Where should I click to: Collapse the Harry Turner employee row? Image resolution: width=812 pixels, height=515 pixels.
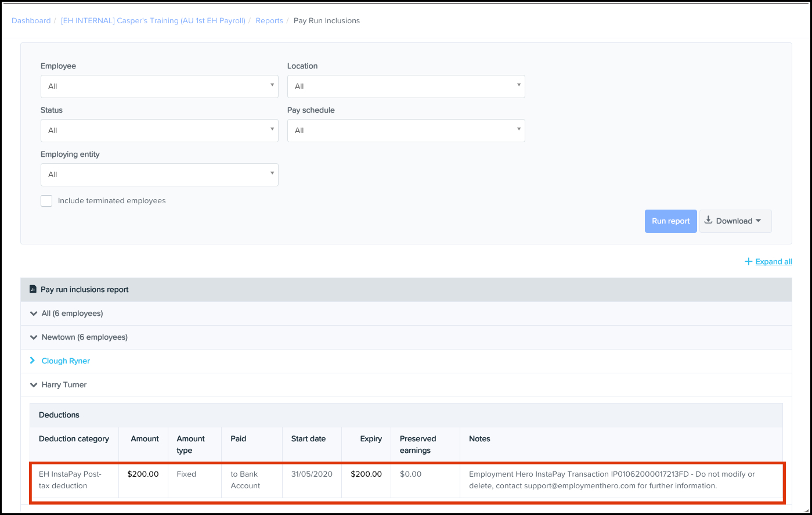tap(33, 385)
